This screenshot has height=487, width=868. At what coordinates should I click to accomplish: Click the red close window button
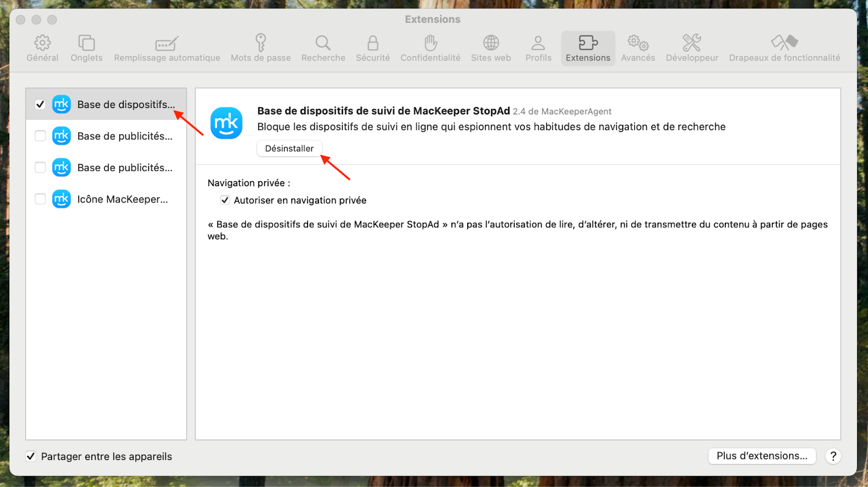coord(21,20)
